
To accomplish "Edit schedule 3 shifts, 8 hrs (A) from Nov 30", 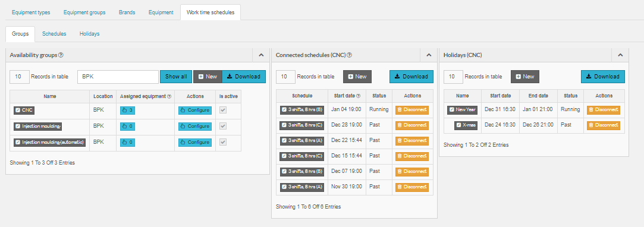I will click(x=302, y=187).
